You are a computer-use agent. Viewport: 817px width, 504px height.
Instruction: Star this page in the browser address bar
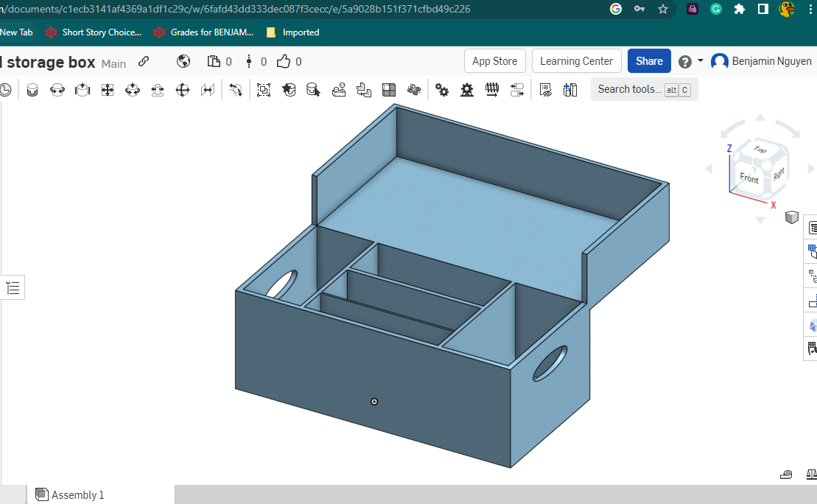[662, 10]
